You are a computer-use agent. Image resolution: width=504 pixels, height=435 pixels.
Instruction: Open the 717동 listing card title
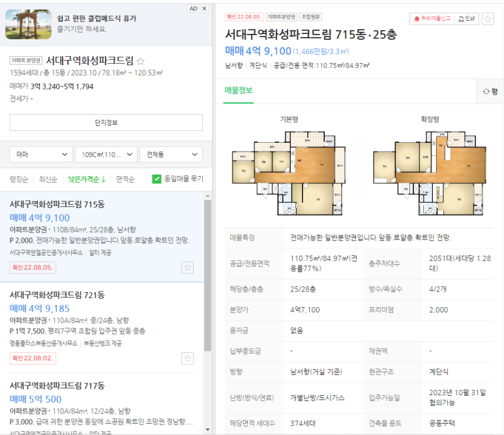click(57, 385)
